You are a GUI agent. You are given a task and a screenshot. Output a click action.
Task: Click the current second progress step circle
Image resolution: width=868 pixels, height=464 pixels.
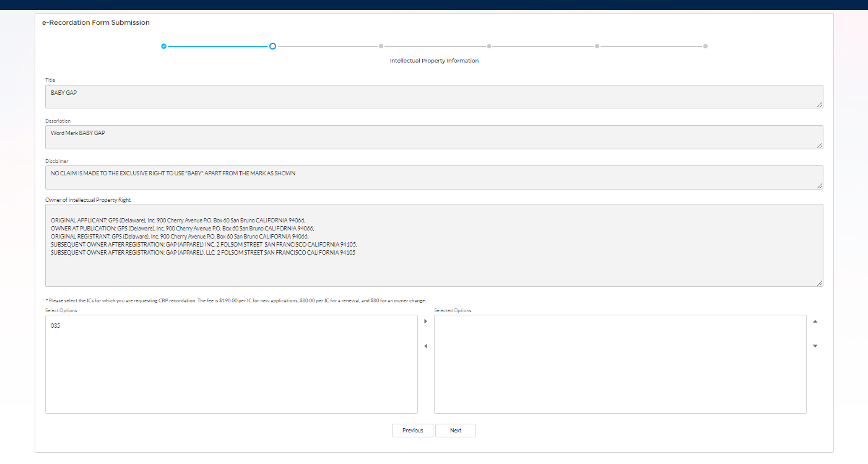pos(272,46)
